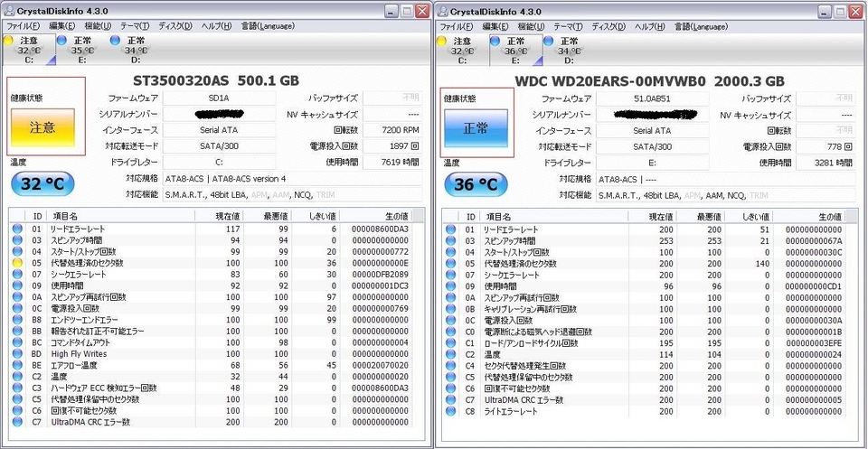Viewport: 868px width, 449px height.
Task: Click raw value 00000000000E
Action: coord(381,263)
